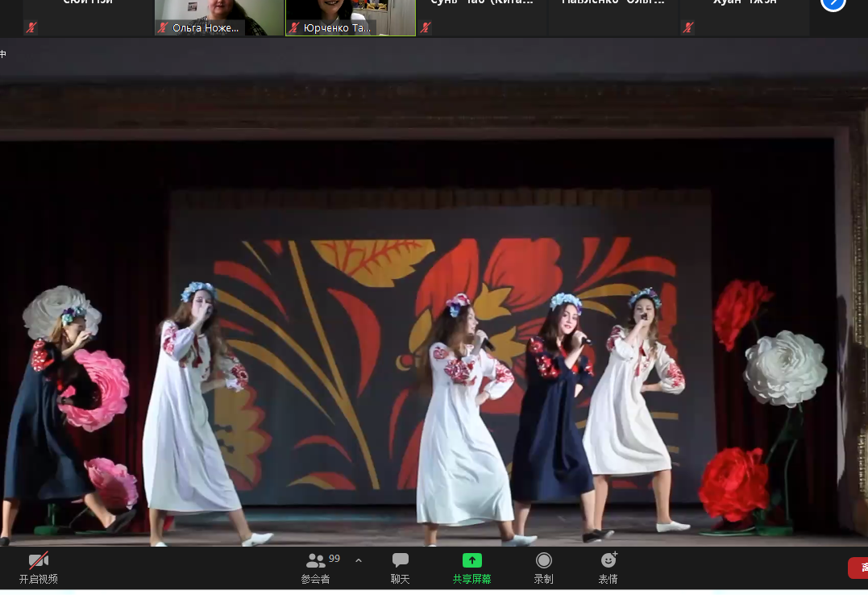Click the red leave meeting button

[x=858, y=568]
